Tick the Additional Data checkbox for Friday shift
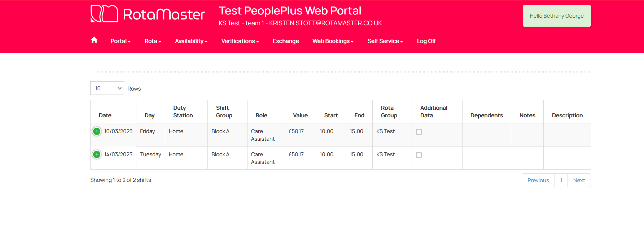The width and height of the screenshot is (644, 249). [x=419, y=132]
